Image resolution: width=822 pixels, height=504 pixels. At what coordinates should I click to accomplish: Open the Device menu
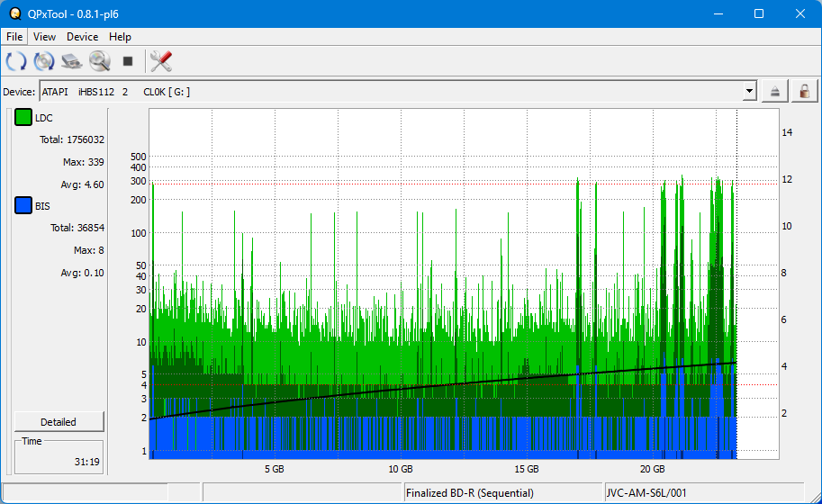click(82, 37)
